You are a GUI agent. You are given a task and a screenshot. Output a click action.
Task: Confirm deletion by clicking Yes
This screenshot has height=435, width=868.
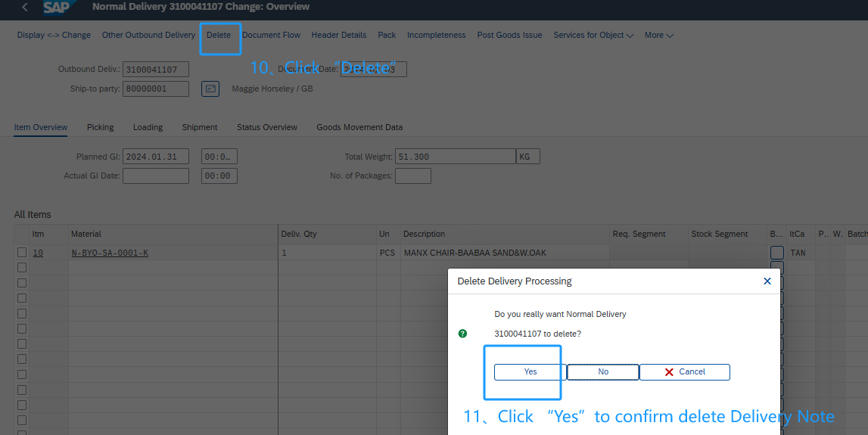[530, 372]
